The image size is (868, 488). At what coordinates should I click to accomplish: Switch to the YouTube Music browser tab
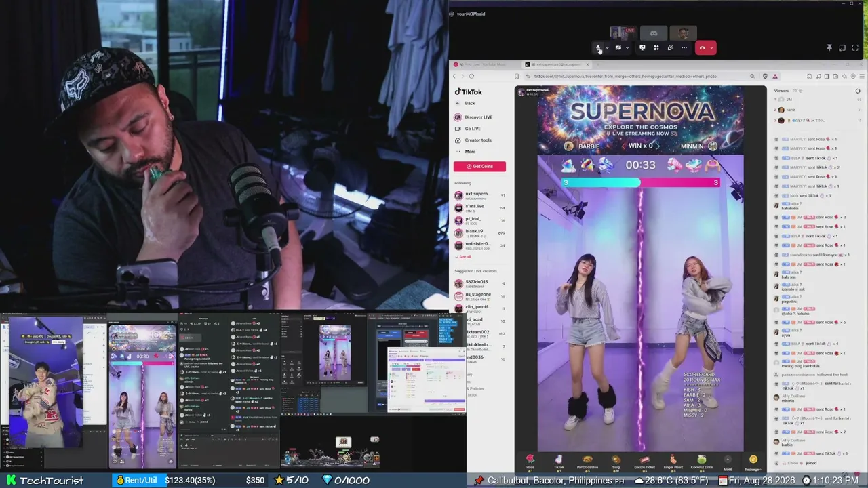click(x=483, y=64)
